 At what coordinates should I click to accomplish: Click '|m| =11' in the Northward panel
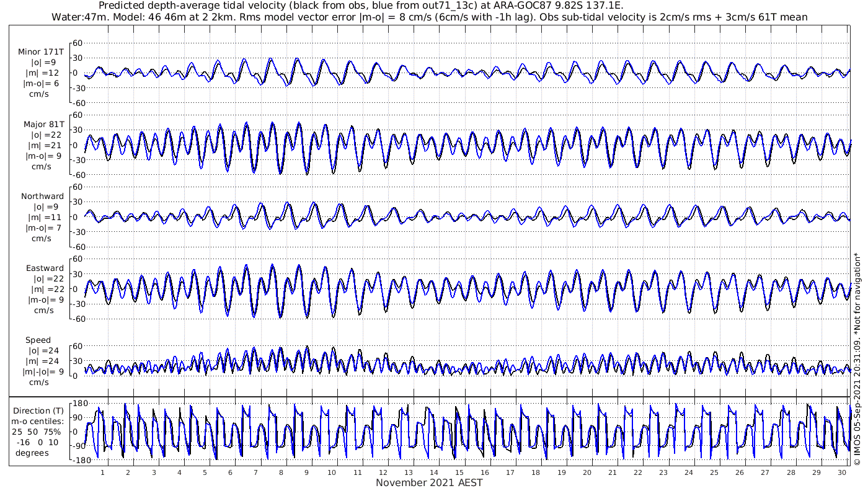click(43, 217)
